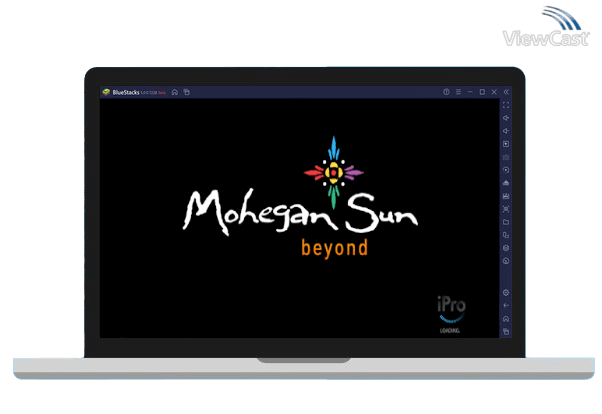Open the multi-instance sidebar icon
This screenshot has height=414, width=602.
(x=506, y=235)
